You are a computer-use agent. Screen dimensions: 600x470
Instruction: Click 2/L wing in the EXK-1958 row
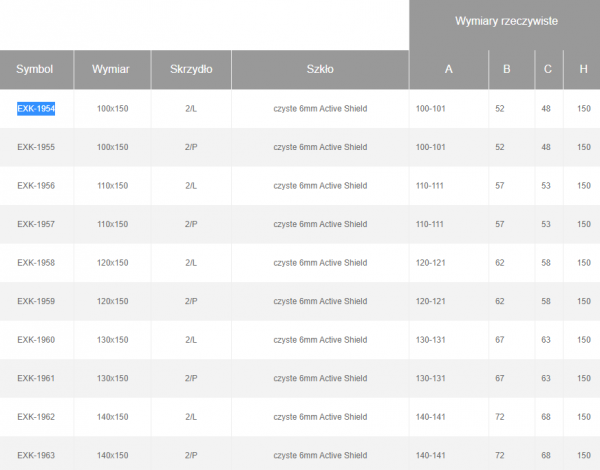[x=191, y=263]
